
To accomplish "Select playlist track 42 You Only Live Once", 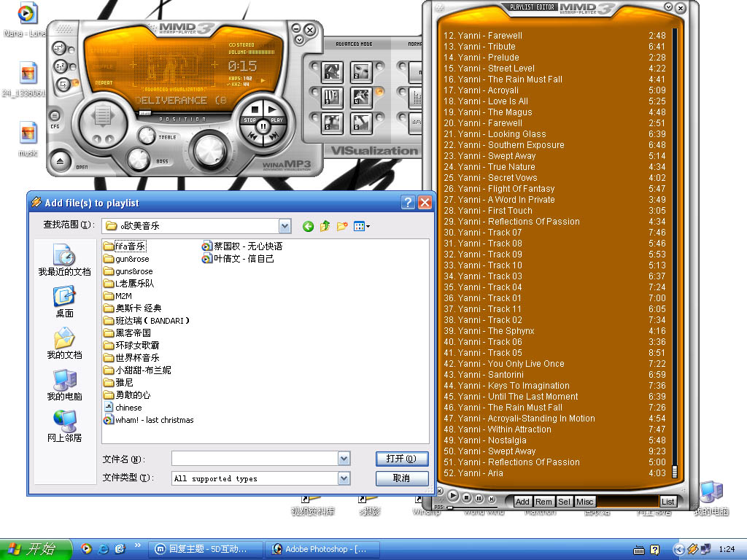I will coord(554,363).
